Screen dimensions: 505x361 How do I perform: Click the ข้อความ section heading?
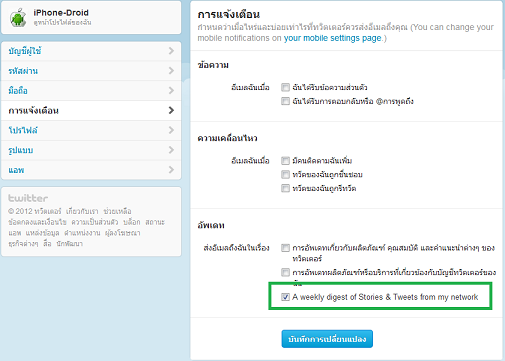213,65
